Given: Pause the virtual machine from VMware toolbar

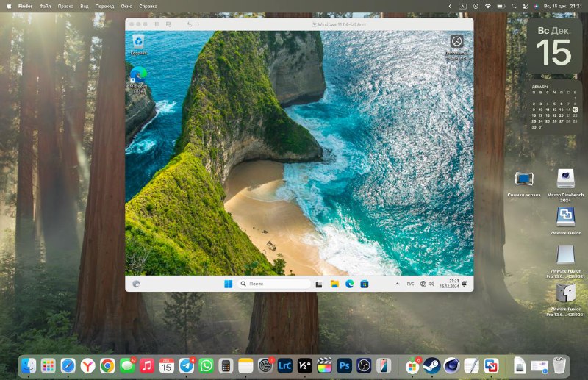Looking at the screenshot, I should point(157,24).
